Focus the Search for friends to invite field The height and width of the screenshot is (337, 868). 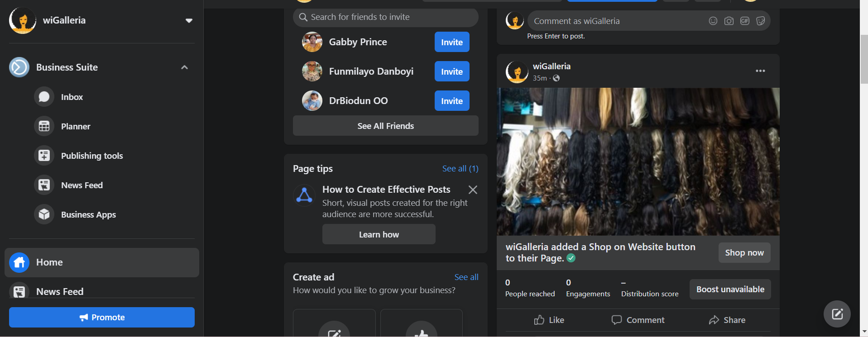(x=386, y=17)
